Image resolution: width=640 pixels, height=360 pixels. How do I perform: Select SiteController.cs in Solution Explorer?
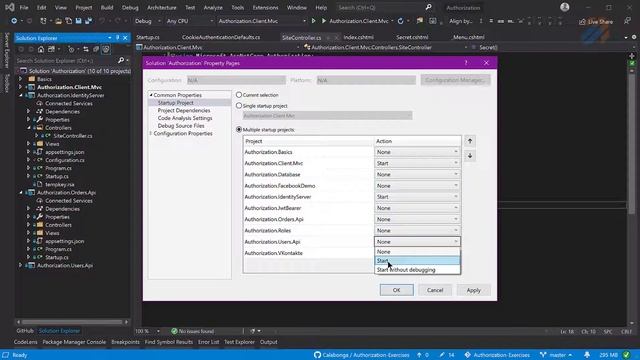pos(73,136)
